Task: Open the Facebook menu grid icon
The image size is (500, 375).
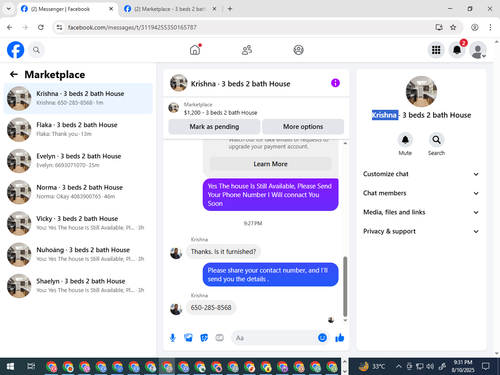Action: coord(436,50)
